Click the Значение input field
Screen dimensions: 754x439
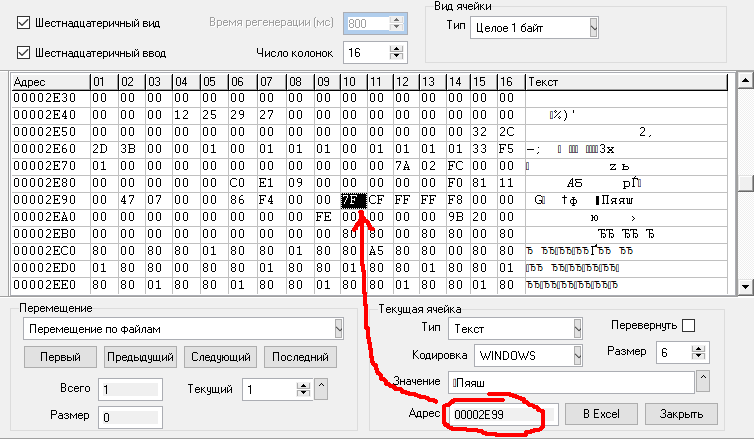pyautogui.click(x=571, y=383)
